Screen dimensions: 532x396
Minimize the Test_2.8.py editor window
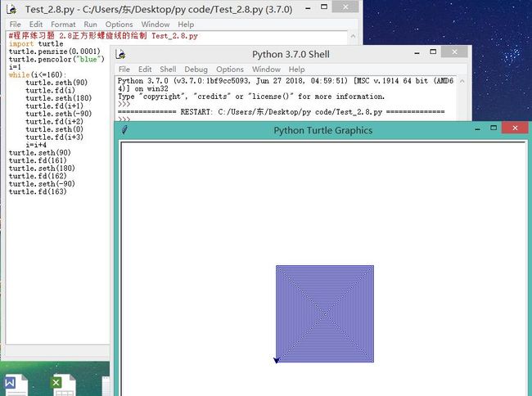(x=308, y=8)
